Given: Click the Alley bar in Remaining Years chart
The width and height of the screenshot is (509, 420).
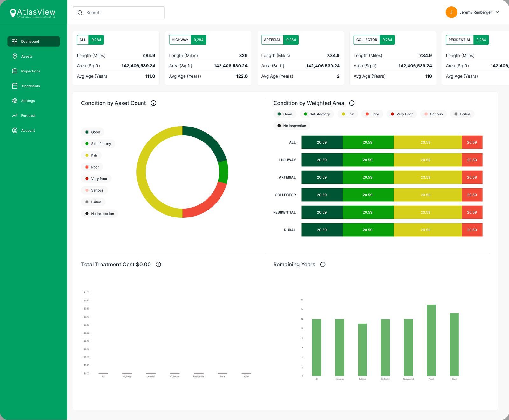Looking at the screenshot, I should coord(454,345).
